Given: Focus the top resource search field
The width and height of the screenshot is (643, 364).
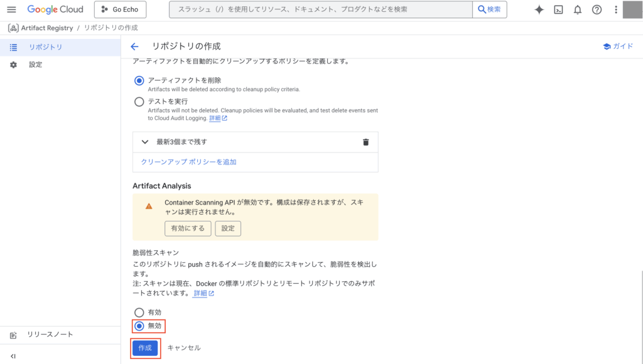Looking at the screenshot, I should point(320,9).
